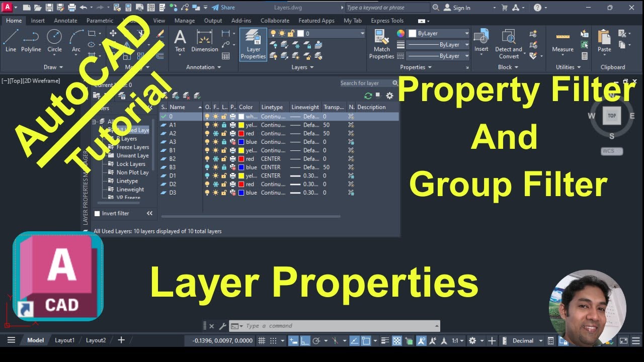Image resolution: width=644 pixels, height=362 pixels.
Task: Switch to the Insert ribbon tab
Action: tap(38, 21)
